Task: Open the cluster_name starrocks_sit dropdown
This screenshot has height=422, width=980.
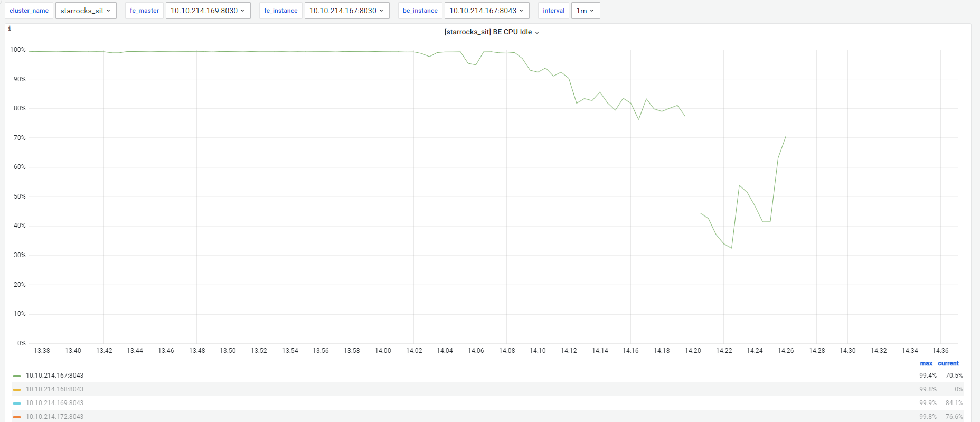Action: (86, 11)
